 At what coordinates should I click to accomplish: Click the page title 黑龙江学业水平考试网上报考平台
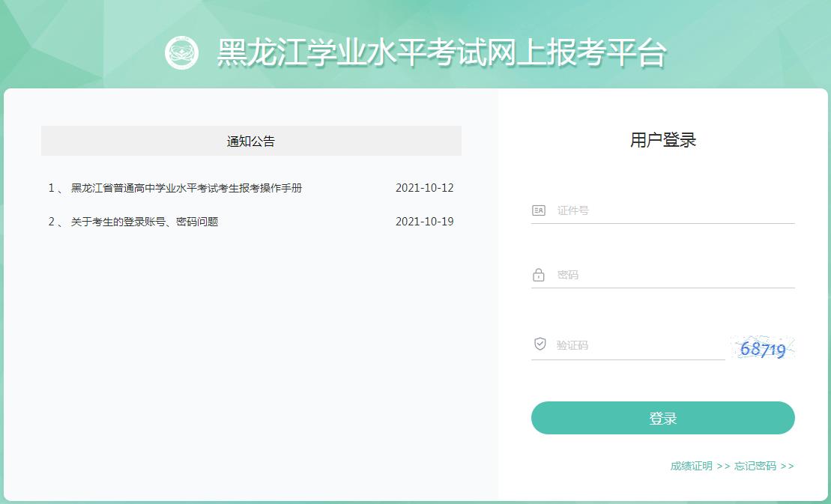tap(441, 52)
